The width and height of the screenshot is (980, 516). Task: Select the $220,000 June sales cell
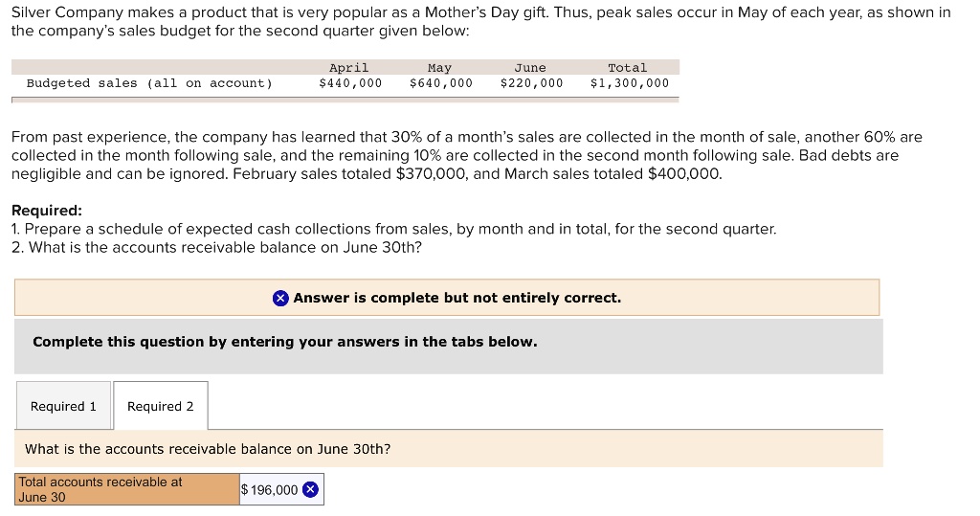531,83
